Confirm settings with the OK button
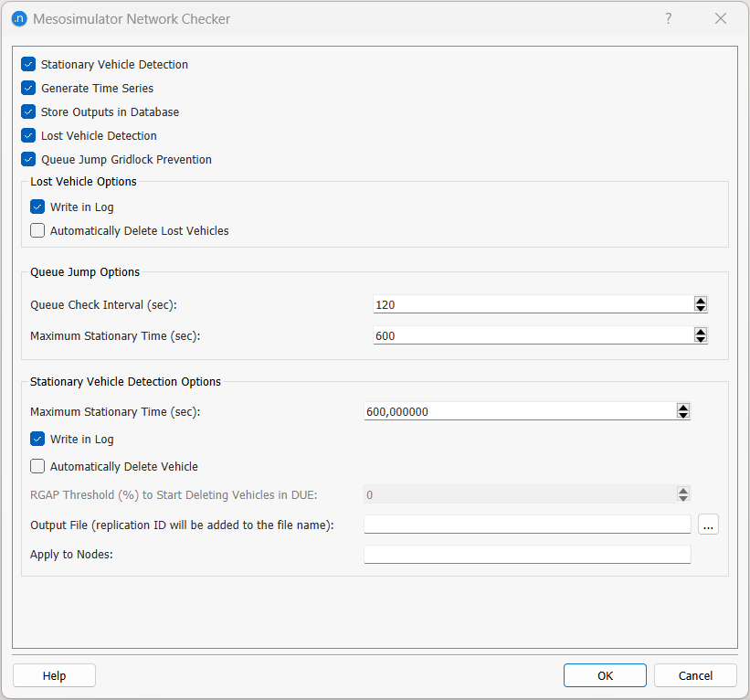 (x=605, y=675)
